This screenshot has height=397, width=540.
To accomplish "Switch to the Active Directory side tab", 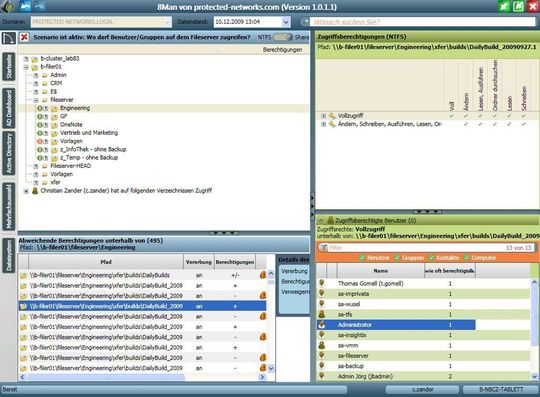I will 9,153.
